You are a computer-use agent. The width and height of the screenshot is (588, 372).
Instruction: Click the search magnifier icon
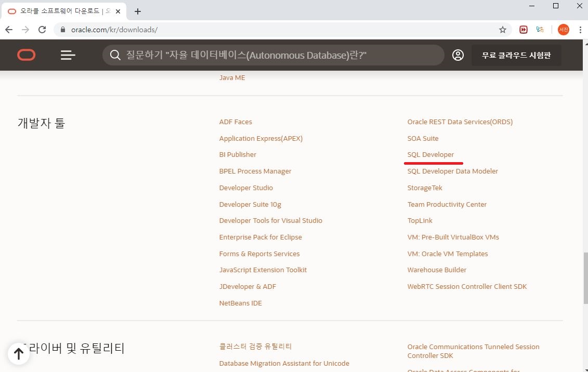115,55
